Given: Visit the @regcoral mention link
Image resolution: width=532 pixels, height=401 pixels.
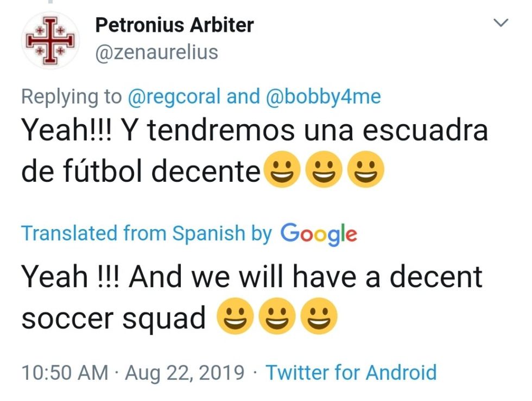Looking at the screenshot, I should tap(174, 97).
